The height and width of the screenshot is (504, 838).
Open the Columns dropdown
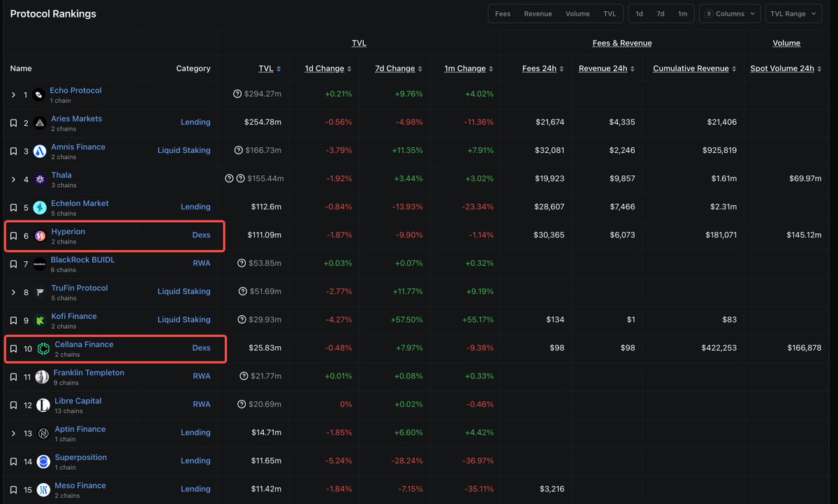click(730, 14)
